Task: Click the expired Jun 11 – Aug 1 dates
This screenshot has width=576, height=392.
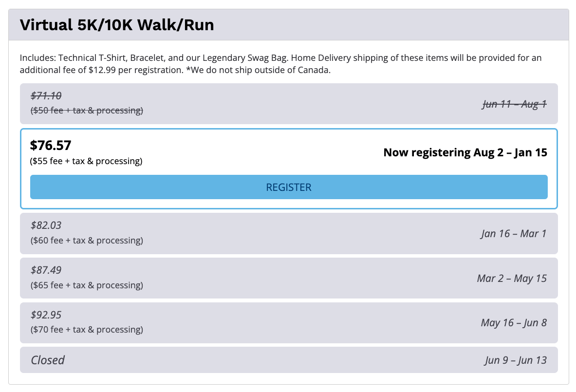Action: coord(514,104)
